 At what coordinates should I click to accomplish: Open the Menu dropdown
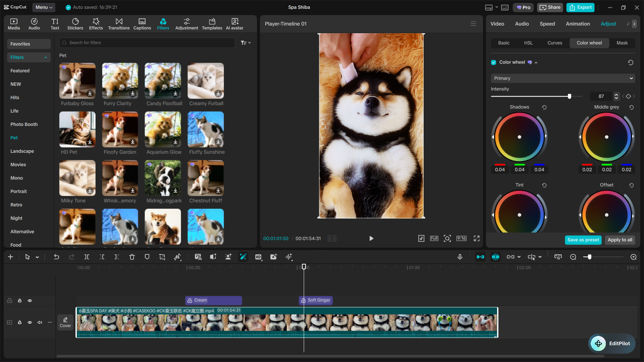click(x=43, y=7)
